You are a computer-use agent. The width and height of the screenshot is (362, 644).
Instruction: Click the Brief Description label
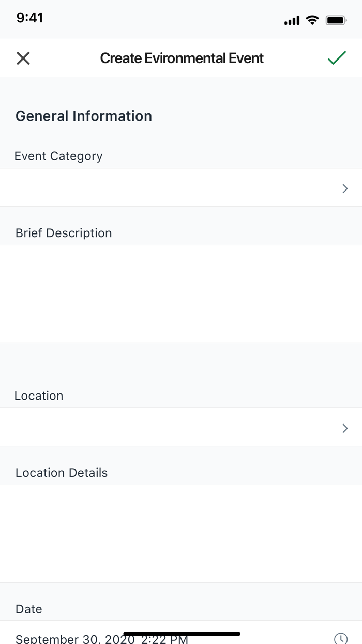point(64,233)
